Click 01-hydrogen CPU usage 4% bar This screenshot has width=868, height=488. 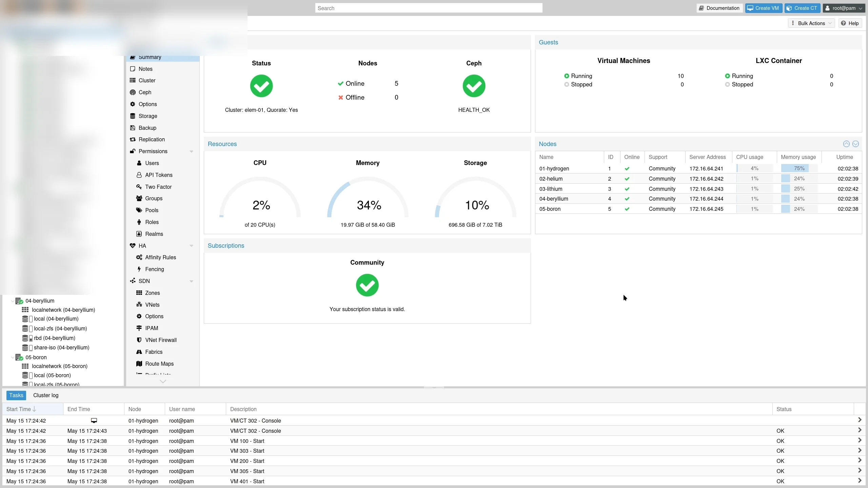point(754,168)
